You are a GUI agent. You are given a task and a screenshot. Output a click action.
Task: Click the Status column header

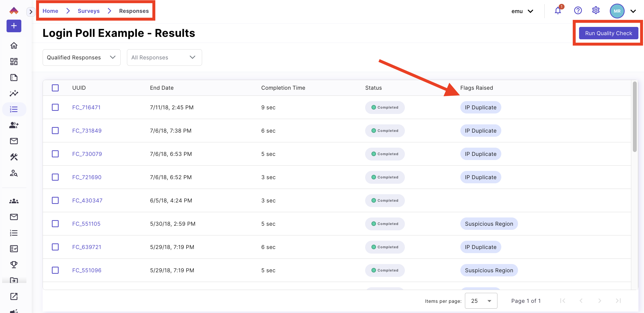(374, 88)
